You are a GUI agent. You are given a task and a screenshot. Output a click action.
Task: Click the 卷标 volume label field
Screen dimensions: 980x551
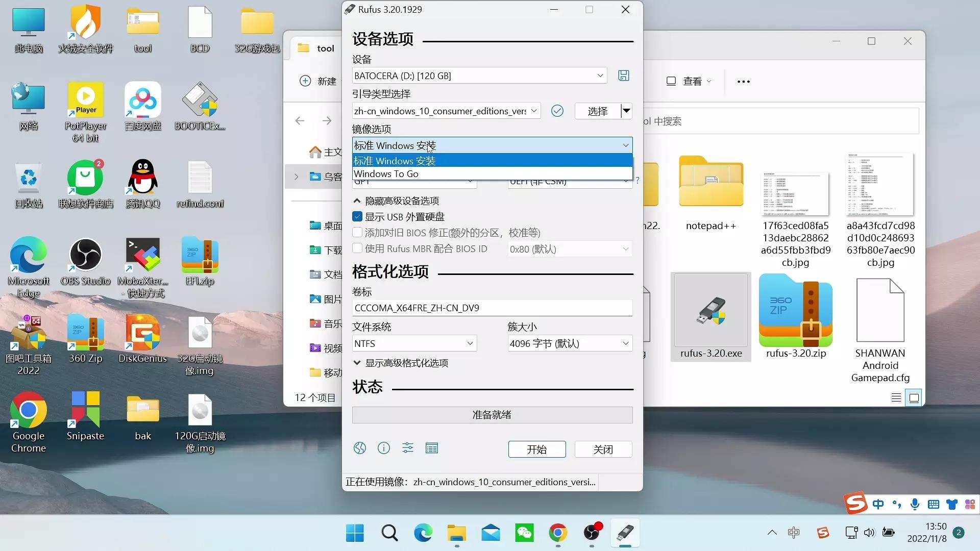(x=492, y=308)
